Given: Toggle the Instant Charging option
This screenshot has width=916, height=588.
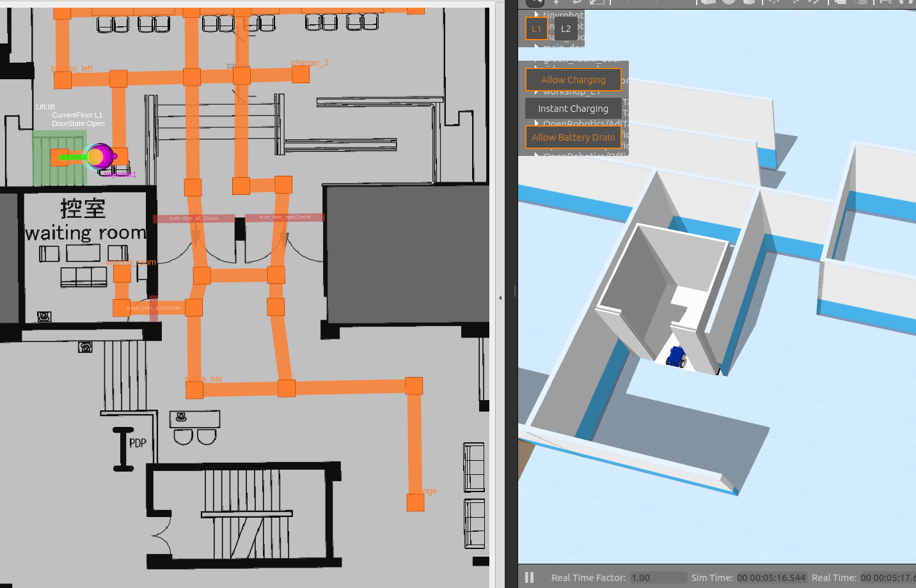Looking at the screenshot, I should (573, 109).
